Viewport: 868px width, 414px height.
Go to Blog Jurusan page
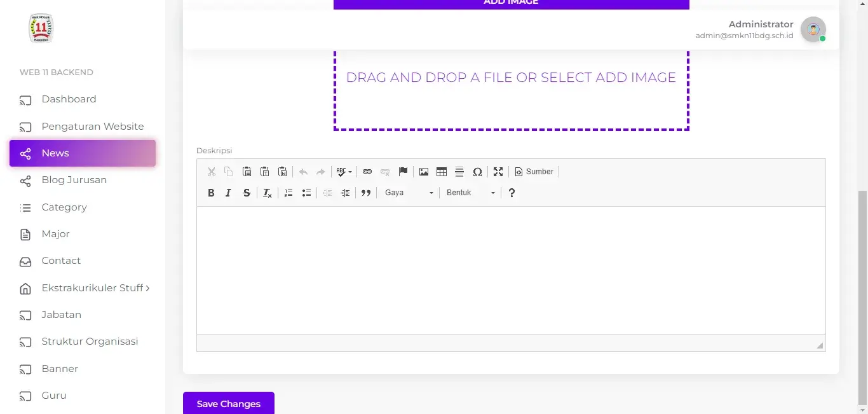click(83, 180)
